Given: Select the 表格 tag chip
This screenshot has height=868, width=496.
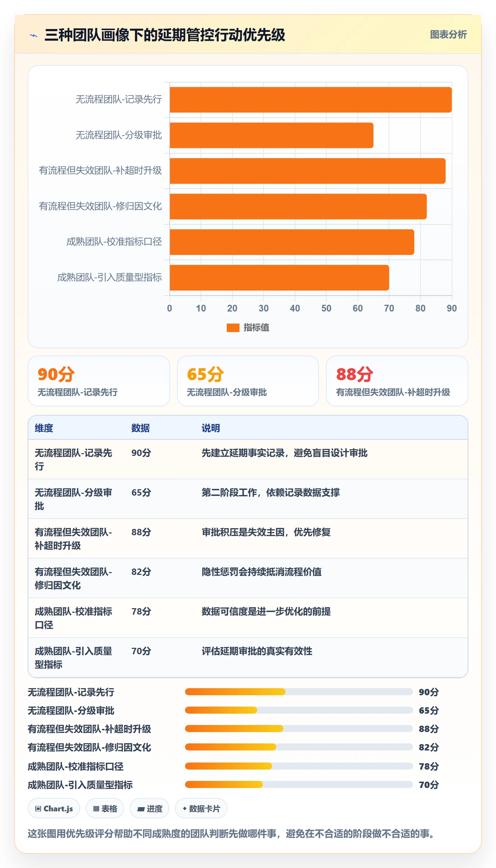Looking at the screenshot, I should 105,809.
